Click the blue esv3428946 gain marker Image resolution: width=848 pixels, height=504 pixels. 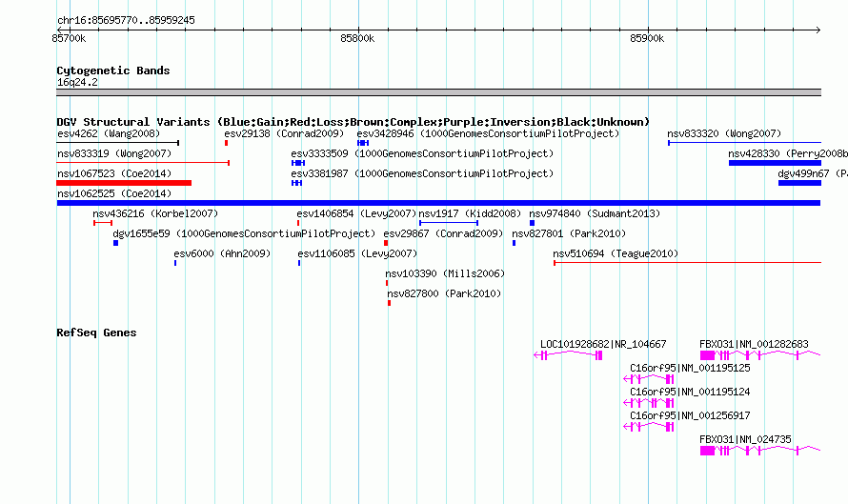pyautogui.click(x=363, y=143)
